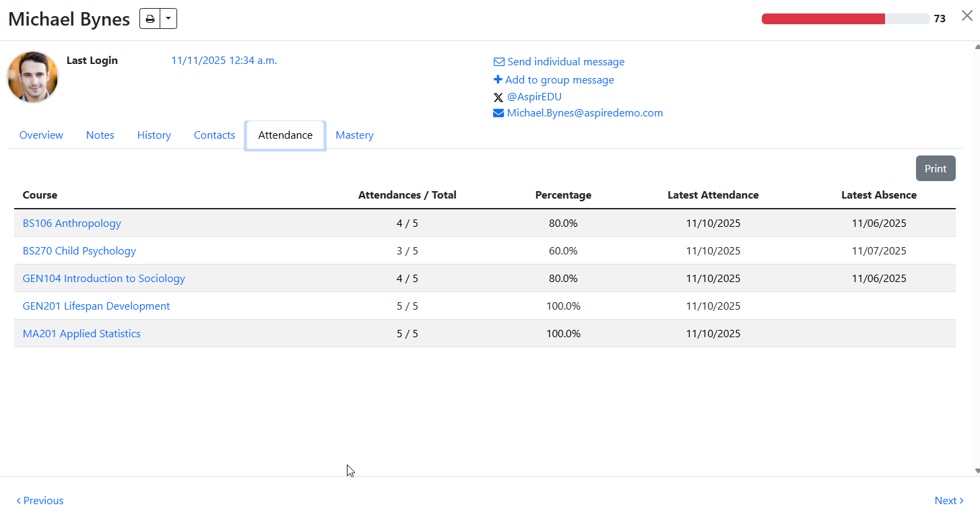Click the printer icon beside Michael Bynes
980x521 pixels.
tap(150, 19)
